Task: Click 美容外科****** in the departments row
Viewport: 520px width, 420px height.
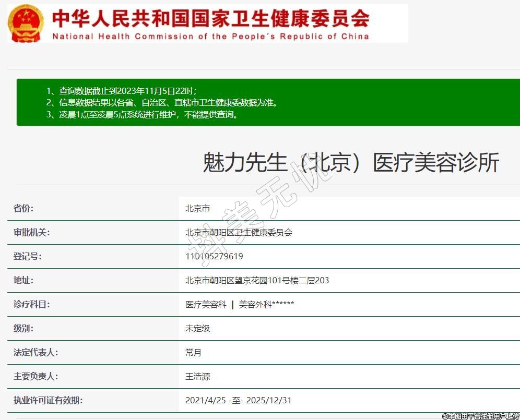Action: pos(266,305)
